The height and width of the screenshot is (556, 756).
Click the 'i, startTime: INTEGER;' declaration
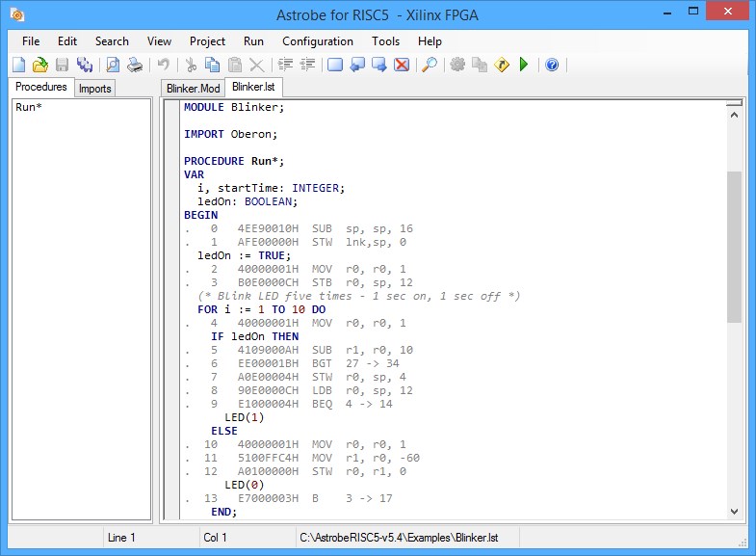tap(271, 188)
